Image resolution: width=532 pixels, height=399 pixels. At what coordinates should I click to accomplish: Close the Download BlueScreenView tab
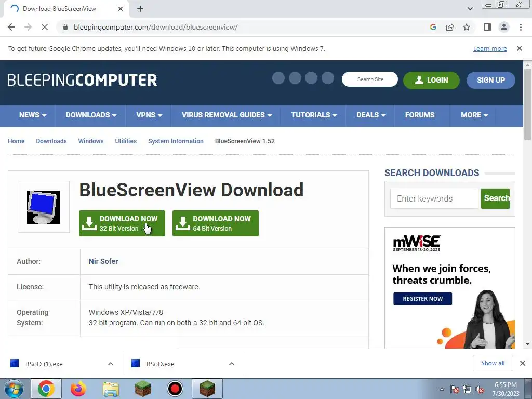point(121,9)
